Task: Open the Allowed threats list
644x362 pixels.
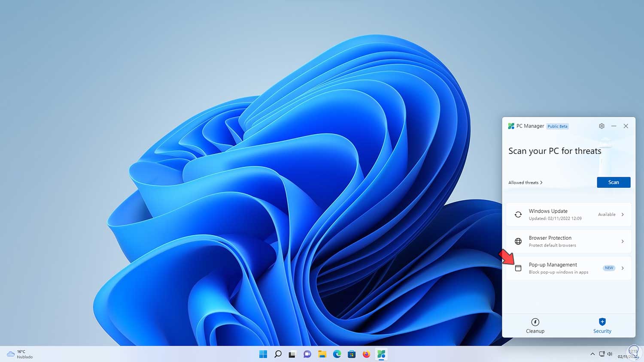Action: (524, 182)
